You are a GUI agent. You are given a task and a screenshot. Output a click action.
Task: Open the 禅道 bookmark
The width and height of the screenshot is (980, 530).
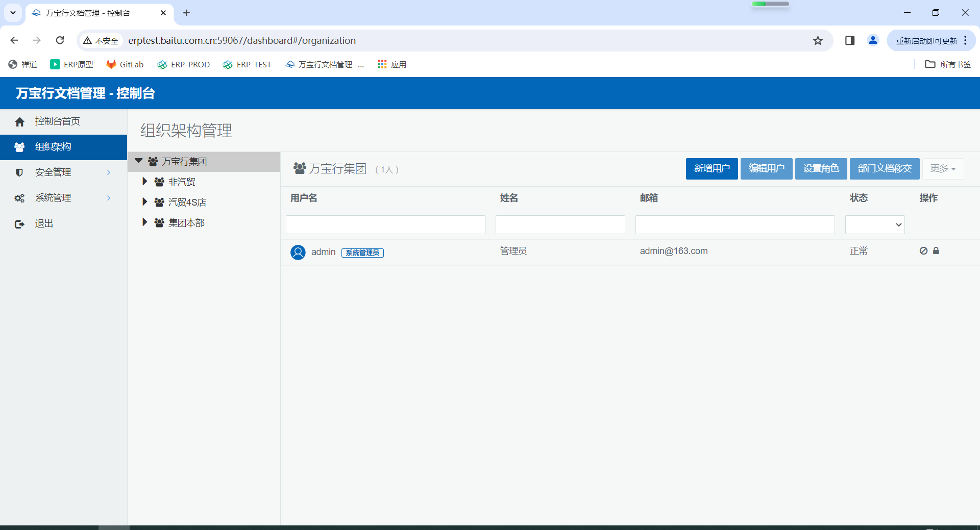[23, 64]
